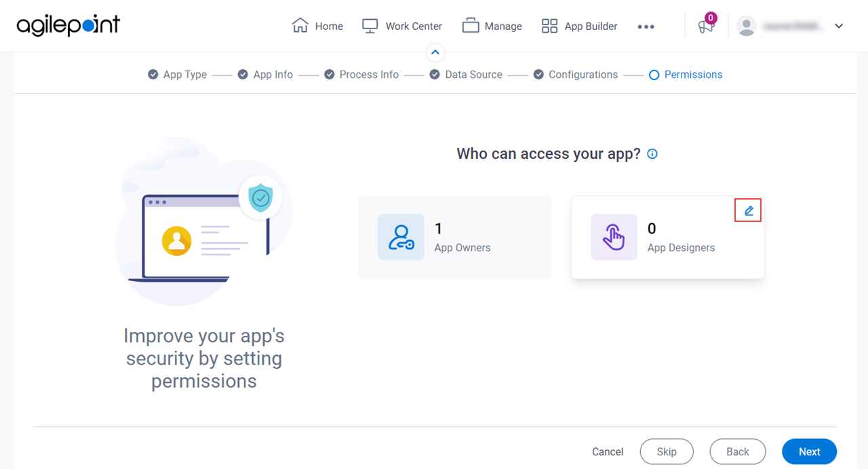Click the Work Center monitor icon
Screen dimensions: 868x469
(370, 26)
